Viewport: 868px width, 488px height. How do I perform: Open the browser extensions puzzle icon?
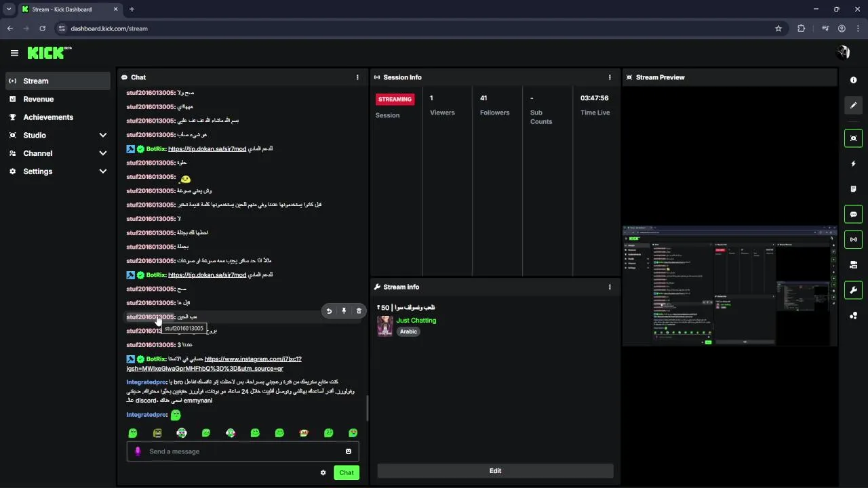click(802, 28)
